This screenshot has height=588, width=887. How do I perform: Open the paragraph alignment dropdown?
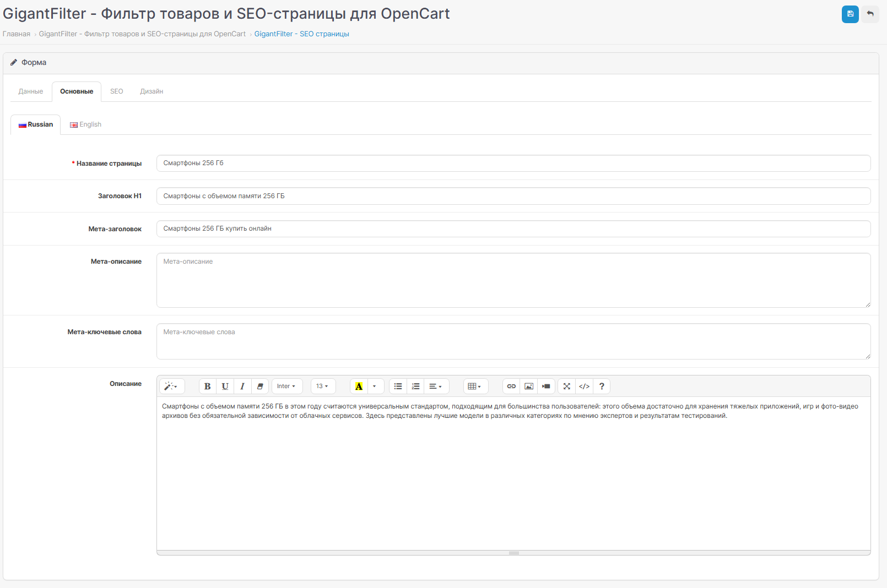click(436, 386)
